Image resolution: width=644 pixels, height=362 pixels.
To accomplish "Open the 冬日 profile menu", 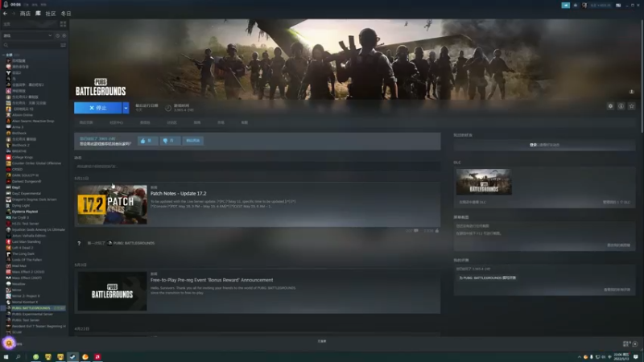I will pos(66,14).
